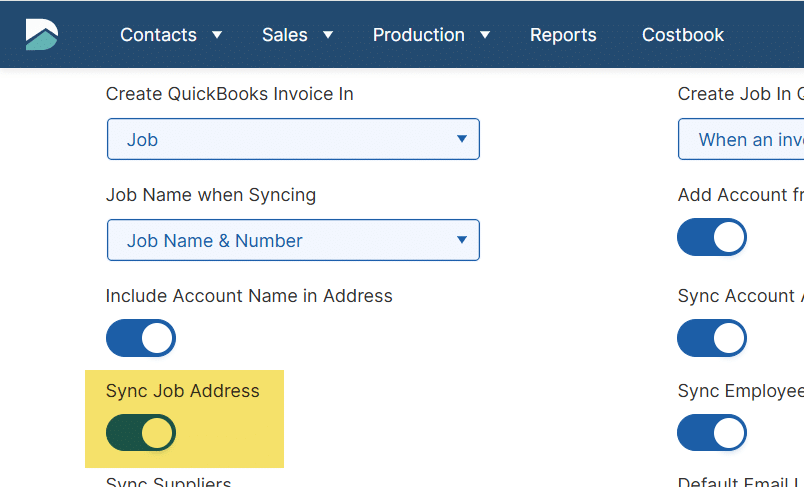Click the 'Include Account Name in Address' label

(249, 296)
